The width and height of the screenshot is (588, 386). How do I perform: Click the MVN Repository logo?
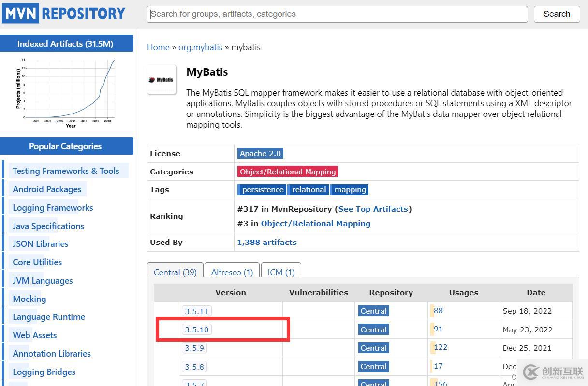pyautogui.click(x=65, y=14)
